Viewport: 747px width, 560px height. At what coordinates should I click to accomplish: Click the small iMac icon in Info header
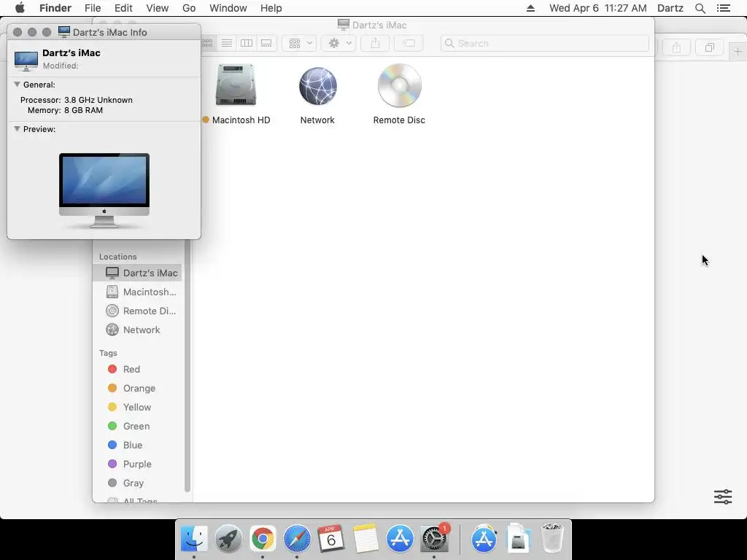tap(26, 61)
